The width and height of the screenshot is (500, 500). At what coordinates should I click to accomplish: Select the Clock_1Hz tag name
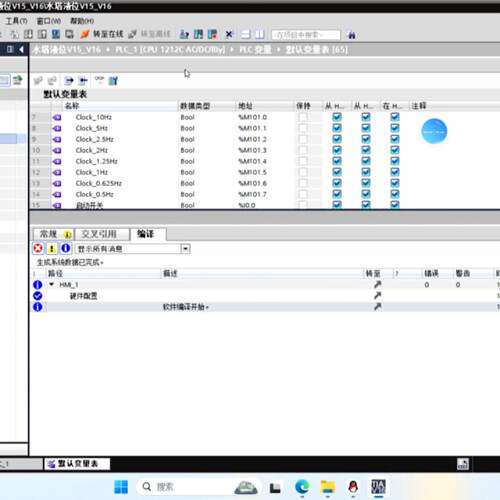[92, 172]
